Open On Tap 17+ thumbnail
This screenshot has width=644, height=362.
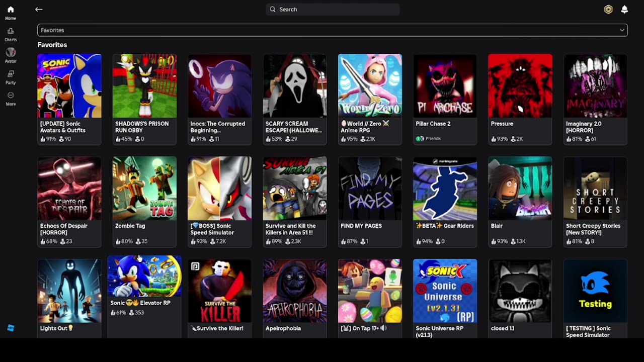370,291
